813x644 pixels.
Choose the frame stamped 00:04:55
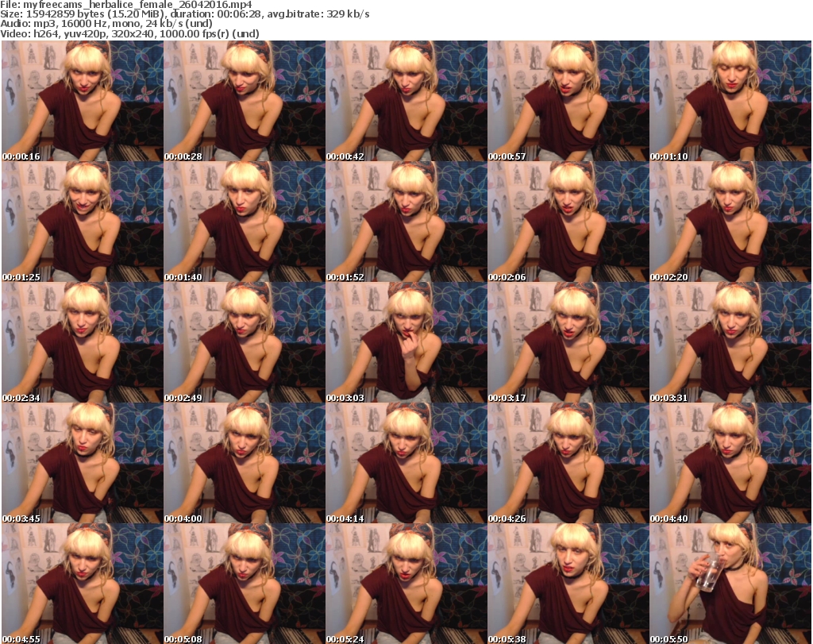click(x=83, y=584)
